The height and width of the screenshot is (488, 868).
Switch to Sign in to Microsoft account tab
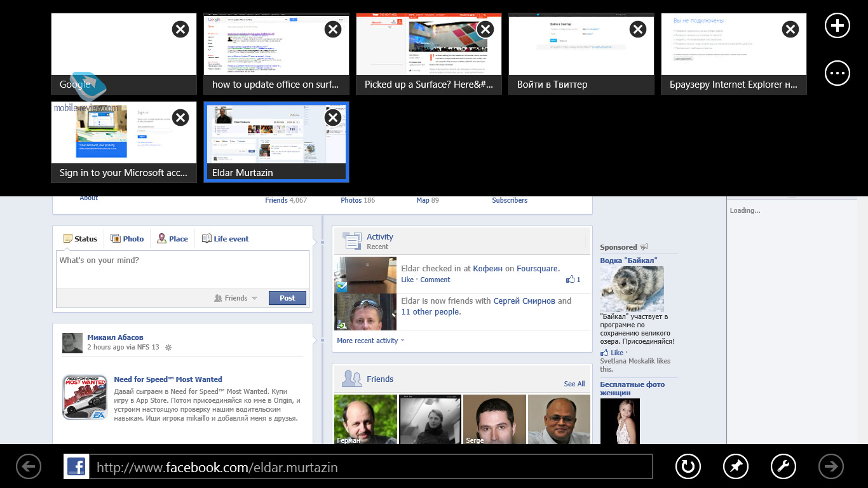tap(123, 142)
